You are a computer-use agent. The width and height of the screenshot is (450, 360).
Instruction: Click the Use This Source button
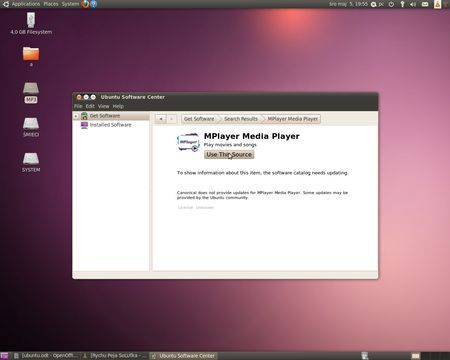tap(229, 155)
